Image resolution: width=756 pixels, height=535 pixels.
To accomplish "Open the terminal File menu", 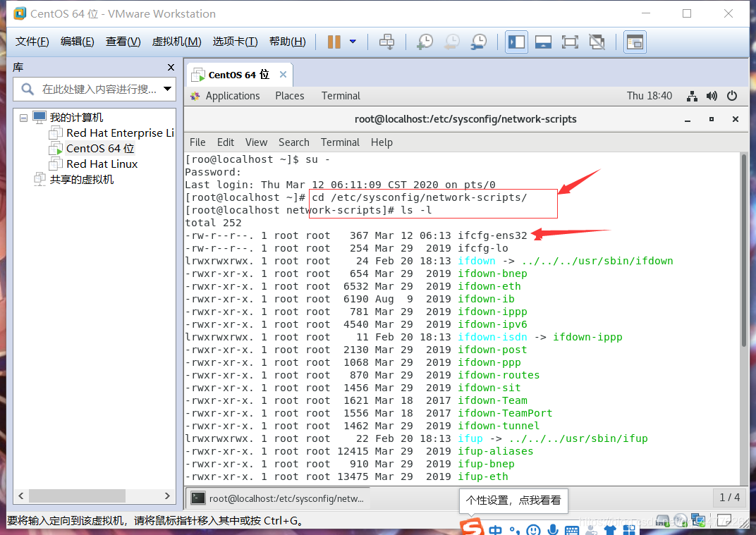I will (197, 142).
